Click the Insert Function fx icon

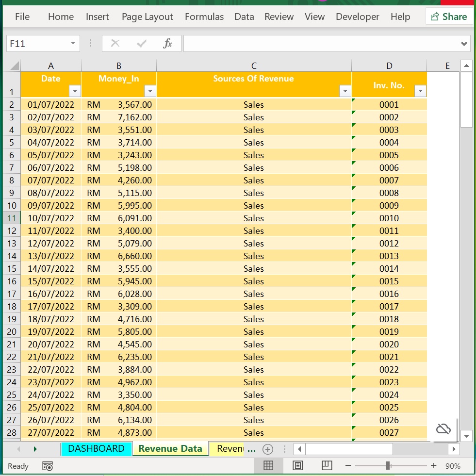click(x=167, y=44)
